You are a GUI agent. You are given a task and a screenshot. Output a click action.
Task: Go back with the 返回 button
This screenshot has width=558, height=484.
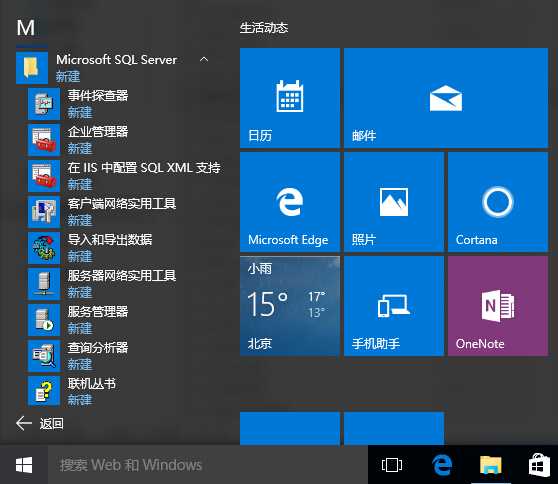40,423
